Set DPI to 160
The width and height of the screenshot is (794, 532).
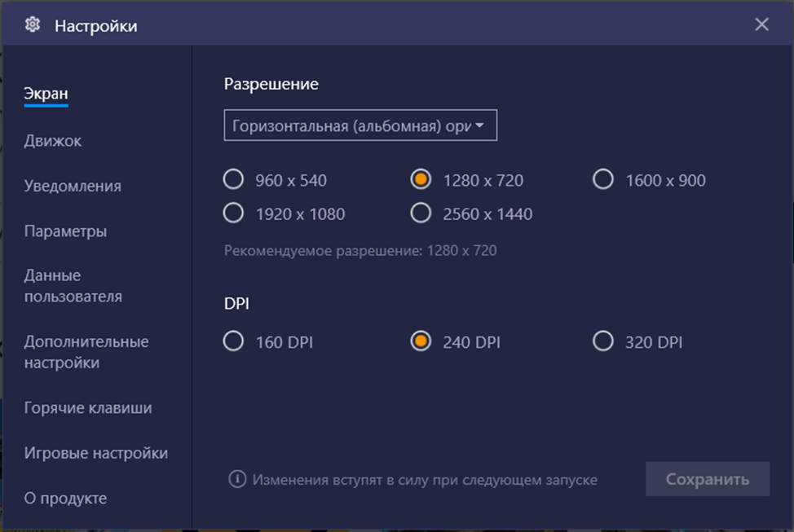[234, 341]
